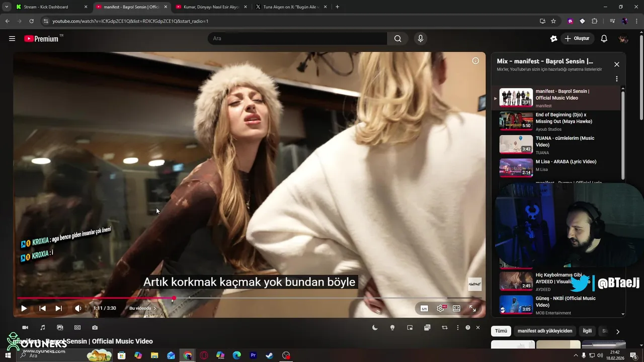Screen dimensions: 644x362
Task: Open a new browser tab
Action: click(x=337, y=7)
